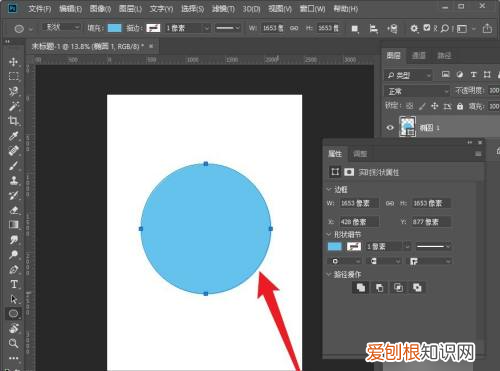
Task: Toggle the type layer filter T icon
Action: tap(473, 75)
